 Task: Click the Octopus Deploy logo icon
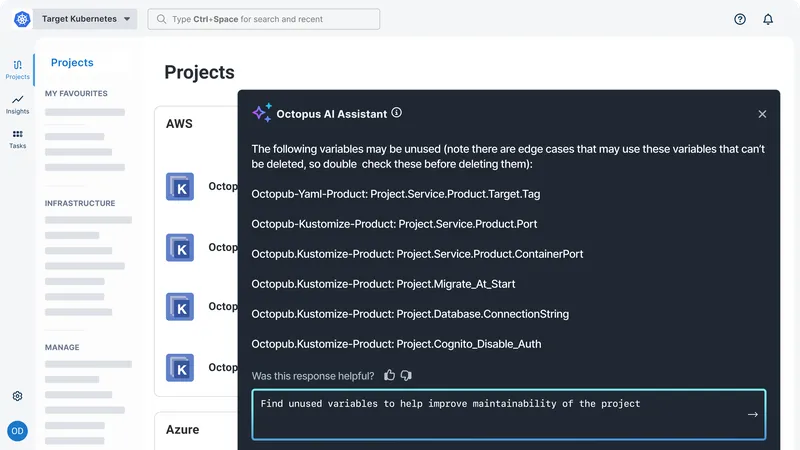coord(18,19)
